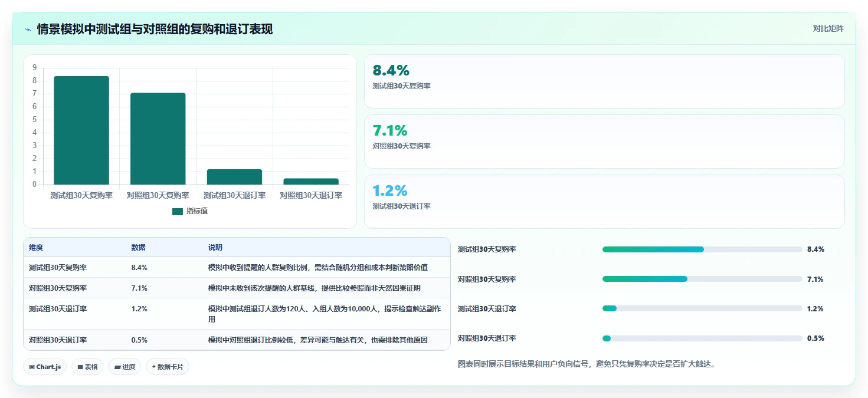This screenshot has width=868, height=398.
Task: Click the 测试组30天复购率 x-axis label under the chart
Action: (81, 195)
